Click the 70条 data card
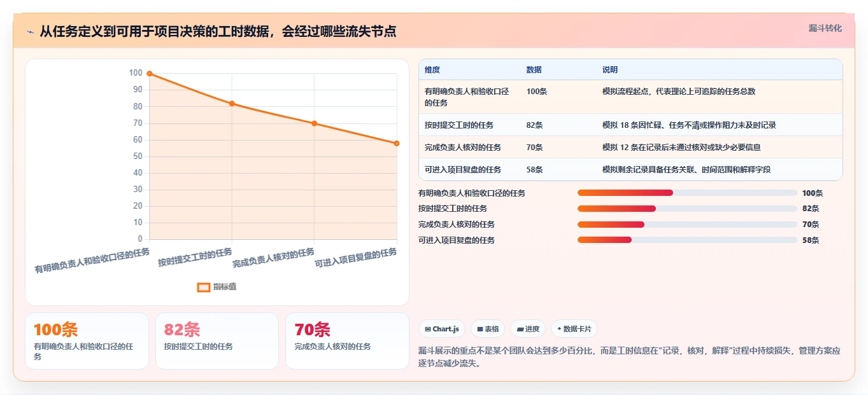The width and height of the screenshot is (868, 395). click(347, 340)
